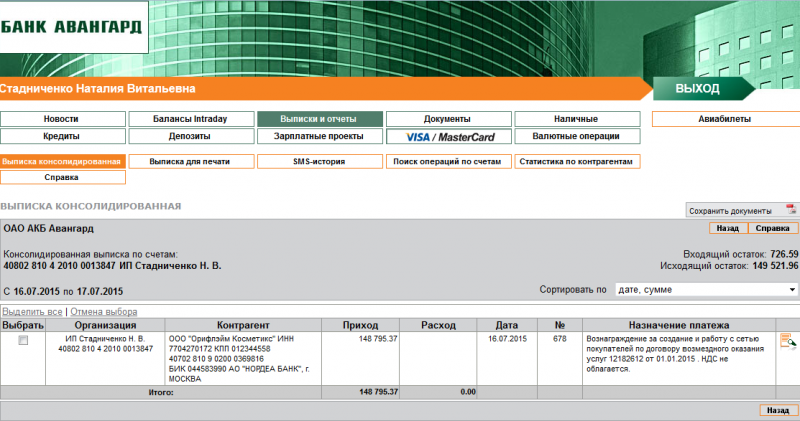Click the Справка button in the statement header

pos(773,228)
